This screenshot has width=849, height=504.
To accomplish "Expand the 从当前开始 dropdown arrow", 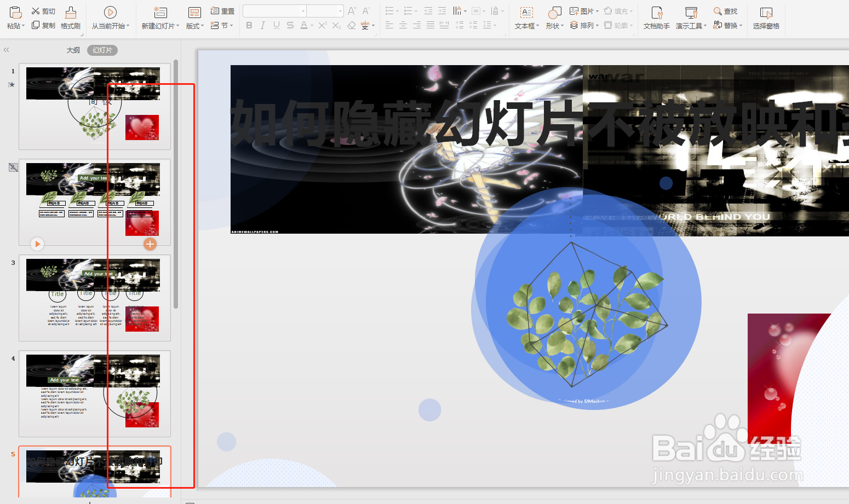I will pos(128,26).
